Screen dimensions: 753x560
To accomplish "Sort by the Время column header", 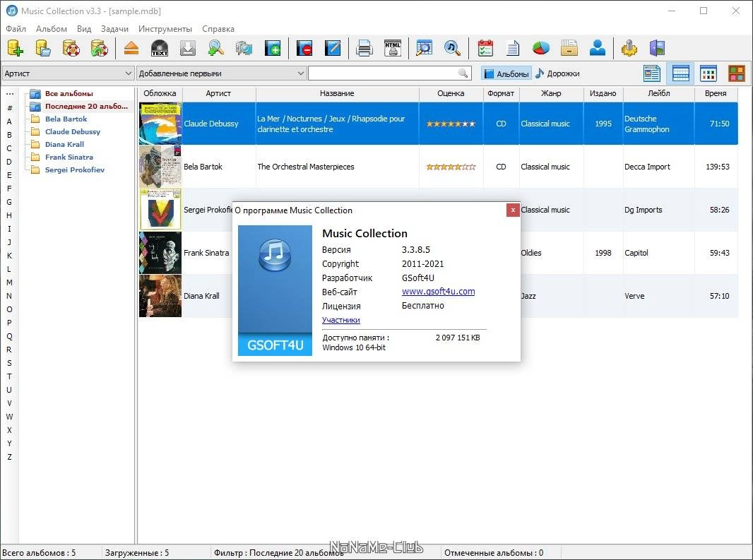I will (x=716, y=94).
